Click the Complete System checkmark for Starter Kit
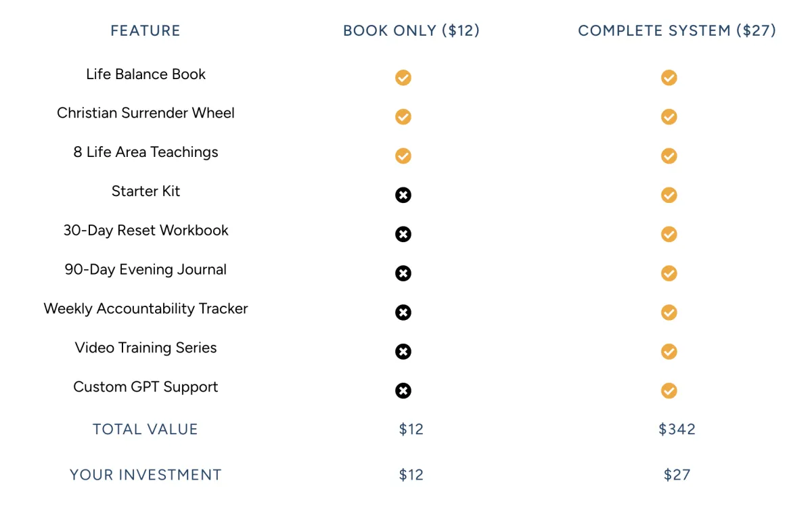The height and width of the screenshot is (510, 812). (x=669, y=195)
